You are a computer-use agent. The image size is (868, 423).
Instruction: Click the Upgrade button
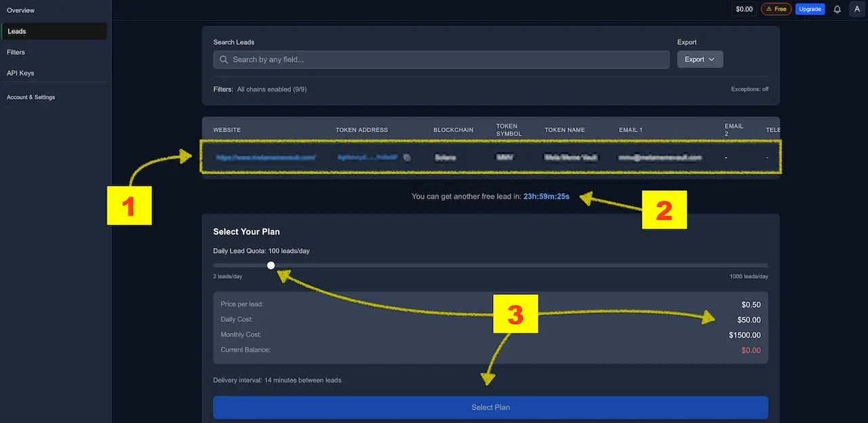pos(810,9)
